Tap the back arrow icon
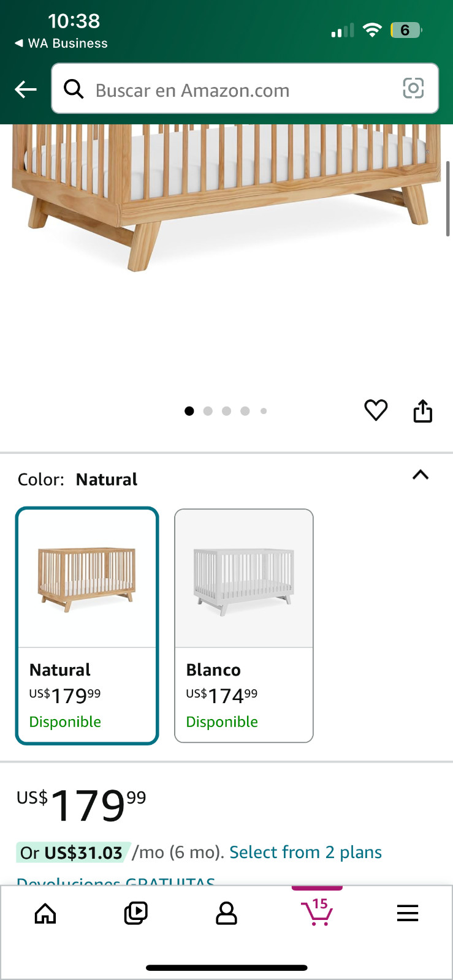The width and height of the screenshot is (453, 980). coord(26,90)
